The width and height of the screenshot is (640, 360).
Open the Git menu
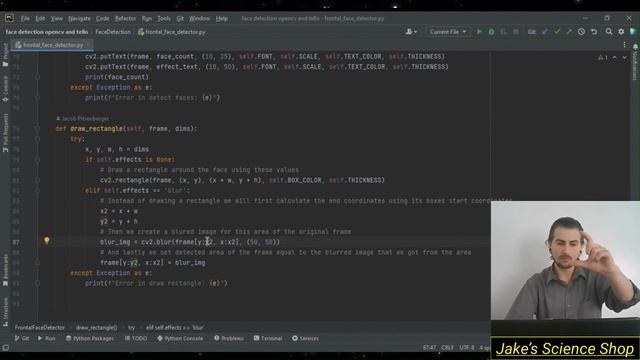click(180, 18)
